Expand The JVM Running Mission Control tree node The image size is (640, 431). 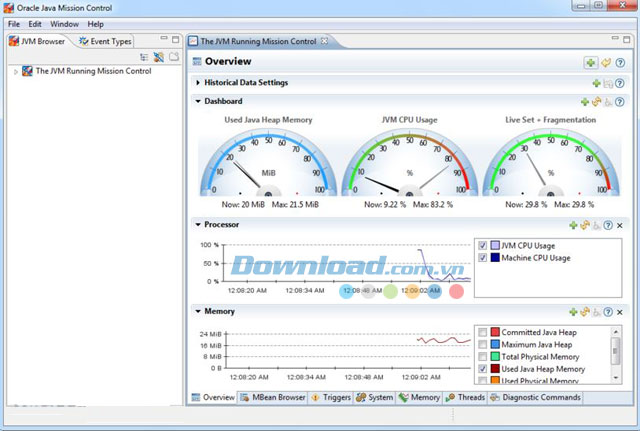click(x=14, y=72)
